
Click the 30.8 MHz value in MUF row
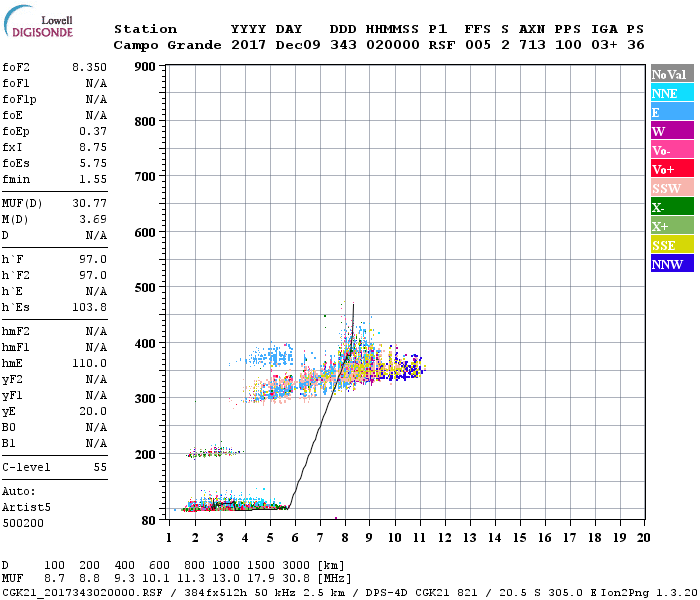(296, 579)
